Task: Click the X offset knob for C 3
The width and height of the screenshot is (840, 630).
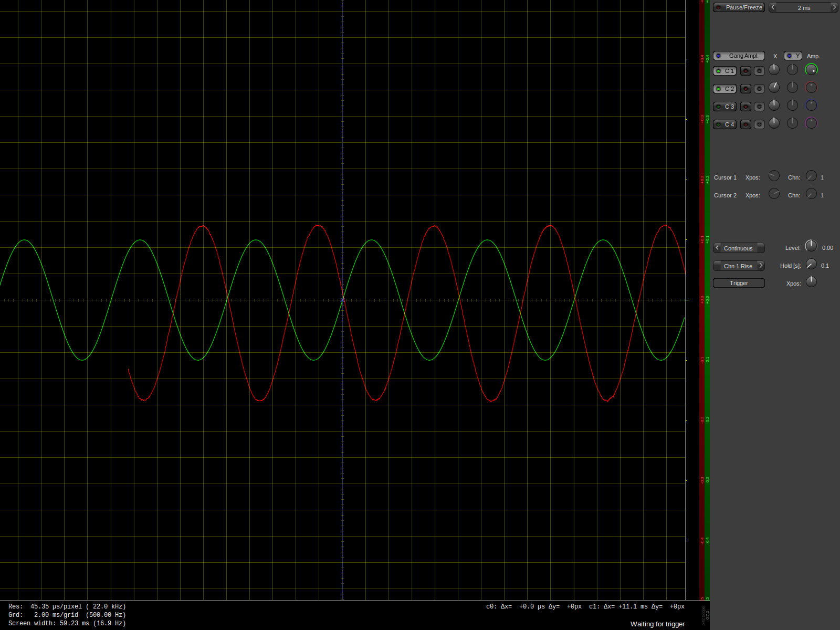Action: (x=774, y=105)
